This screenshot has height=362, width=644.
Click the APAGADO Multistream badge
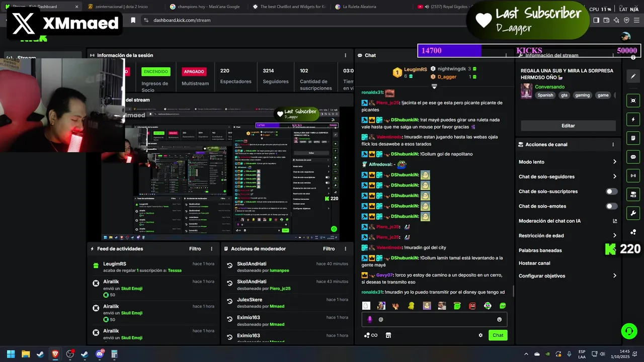(194, 72)
